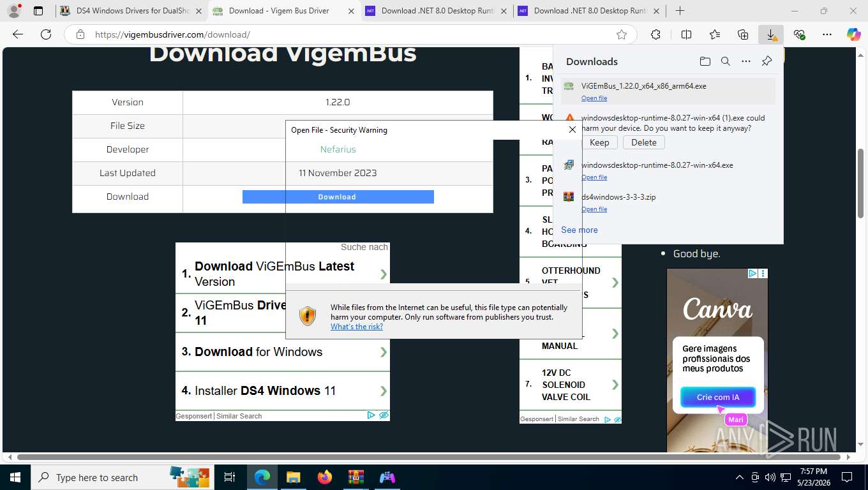Click the Type here to search box

click(121, 477)
